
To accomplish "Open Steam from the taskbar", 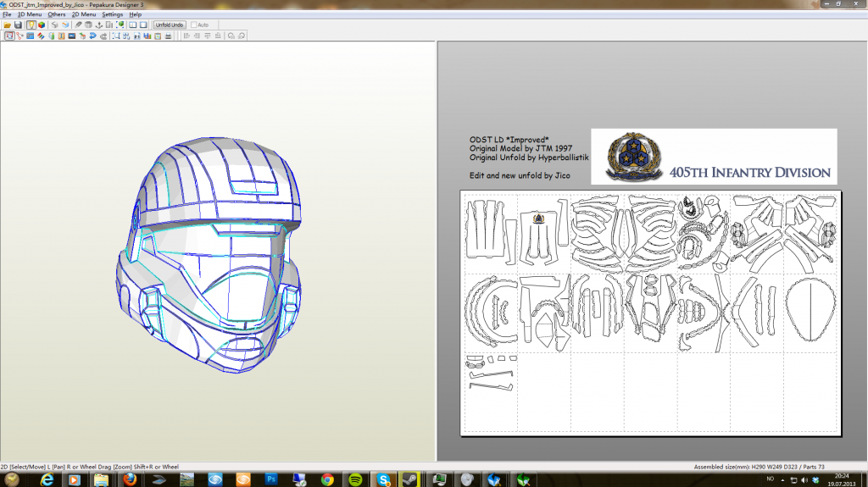I will (410, 480).
